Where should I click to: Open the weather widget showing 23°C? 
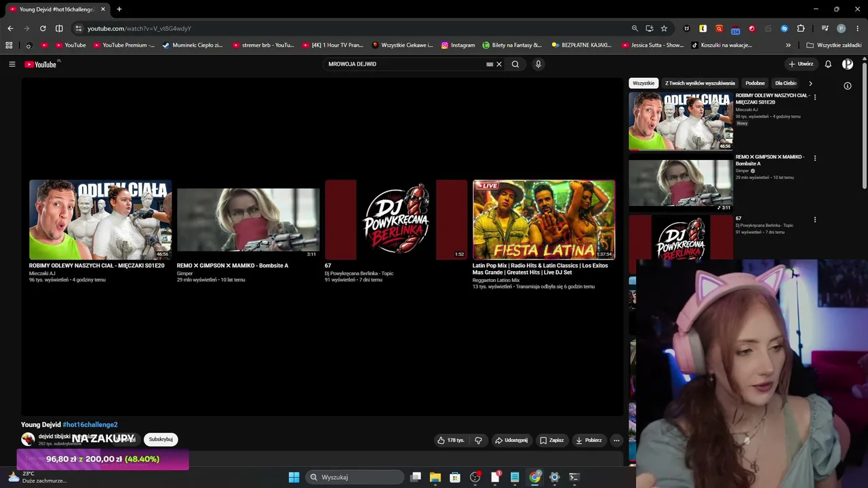(x=37, y=477)
